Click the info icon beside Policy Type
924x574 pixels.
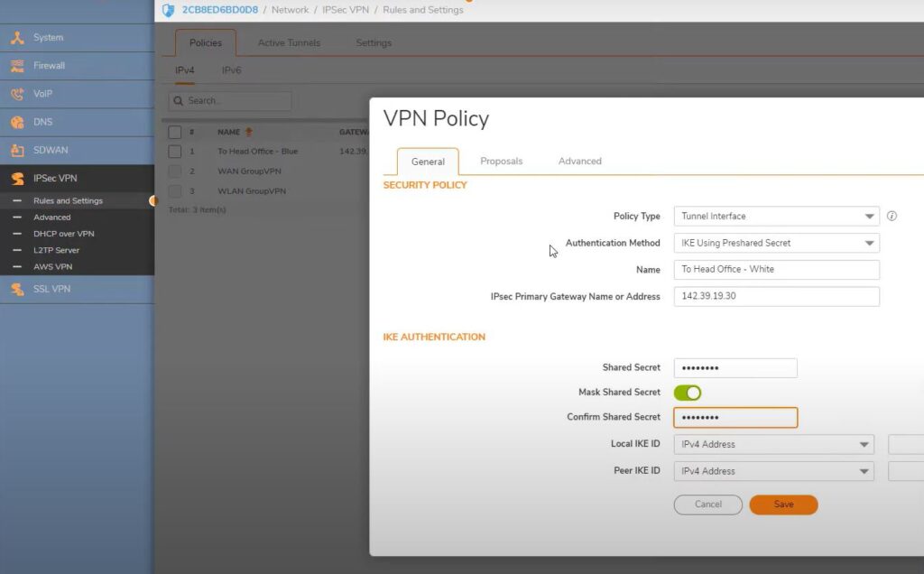[892, 217]
